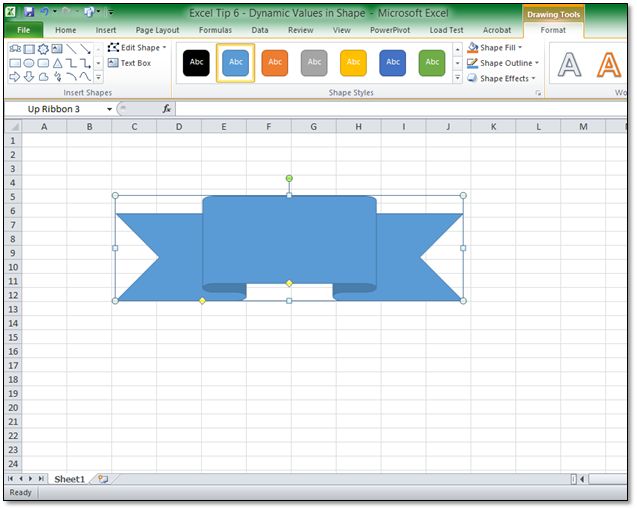637x510 pixels.
Task: Expand the Shape Styles gallery More arrow
Action: pos(457,77)
